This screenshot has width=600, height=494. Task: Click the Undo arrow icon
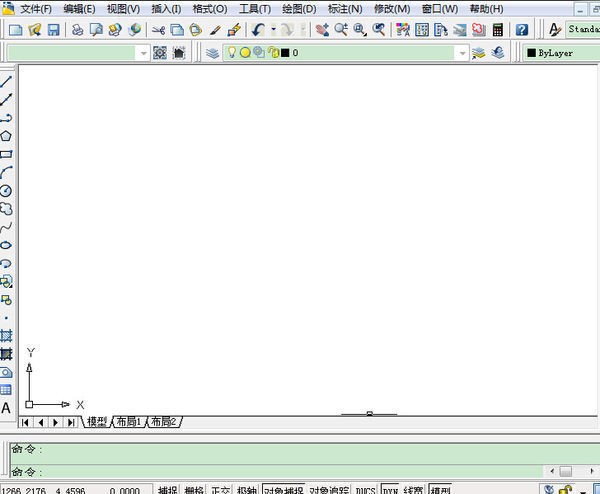(x=259, y=30)
